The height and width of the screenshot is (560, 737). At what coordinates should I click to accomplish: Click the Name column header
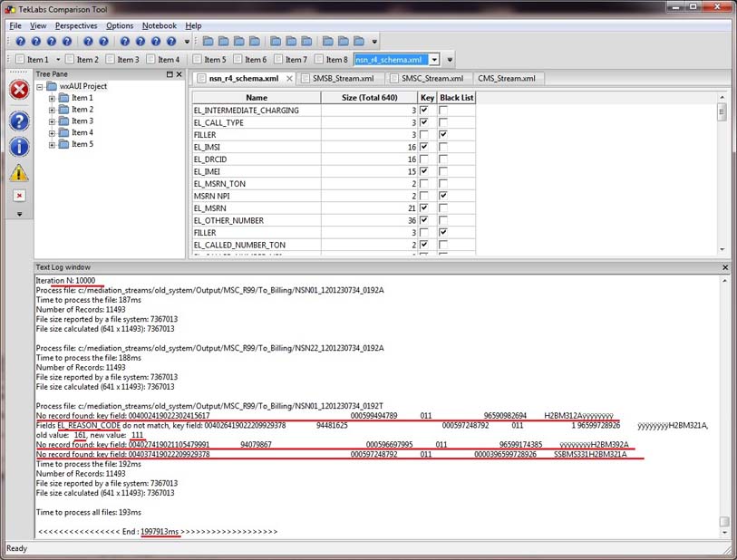[x=257, y=97]
